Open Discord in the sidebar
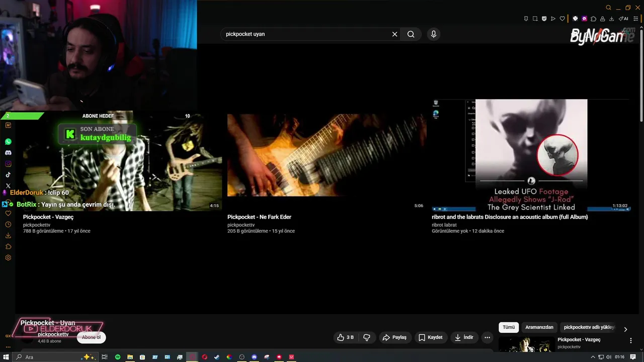This screenshot has height=362, width=644. coord(8,153)
